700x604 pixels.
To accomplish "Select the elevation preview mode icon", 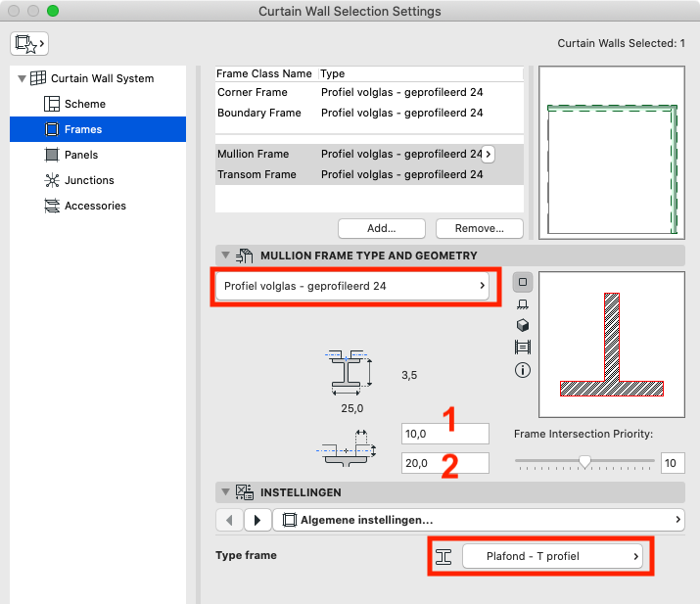I will point(523,347).
